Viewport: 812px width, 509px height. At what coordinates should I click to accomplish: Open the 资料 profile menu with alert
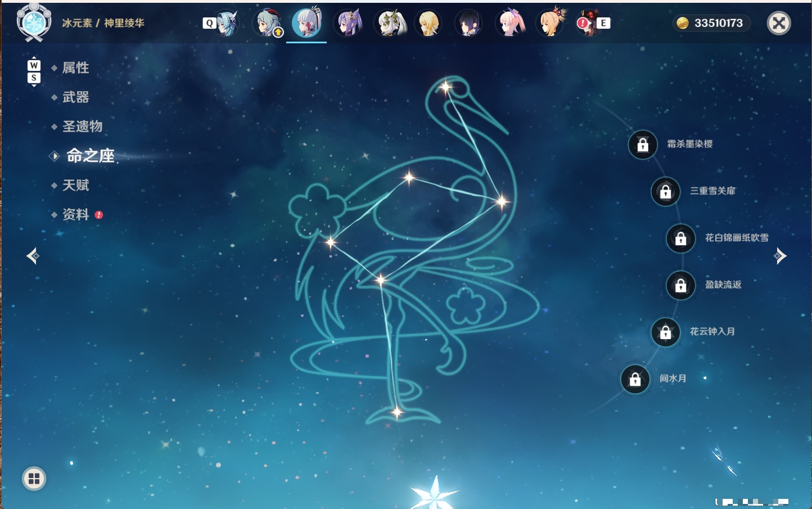[x=76, y=214]
